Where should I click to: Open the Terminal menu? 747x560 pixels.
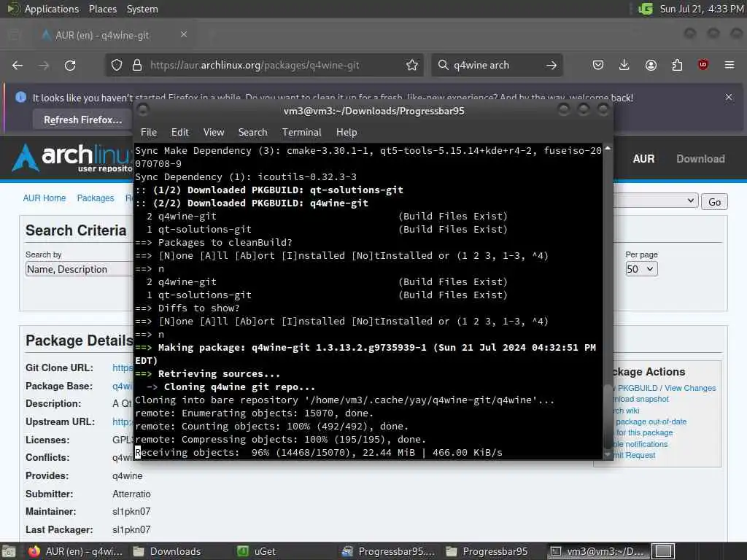click(301, 133)
